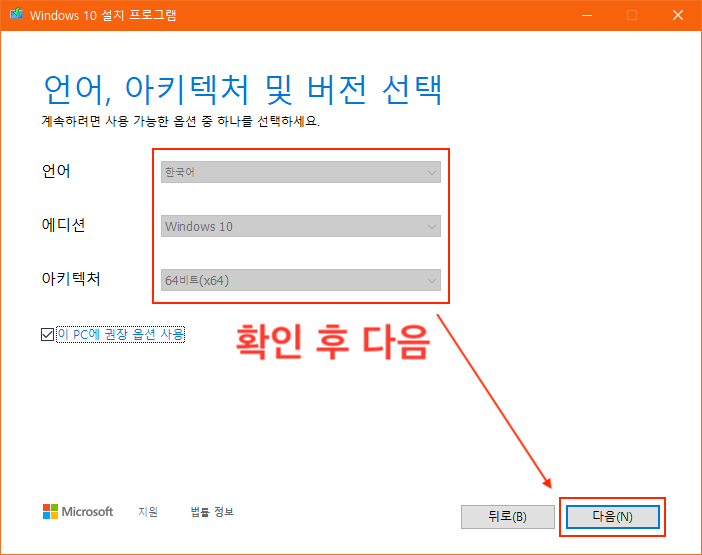Open the 지원 link
This screenshot has width=702, height=555.
pos(148,512)
